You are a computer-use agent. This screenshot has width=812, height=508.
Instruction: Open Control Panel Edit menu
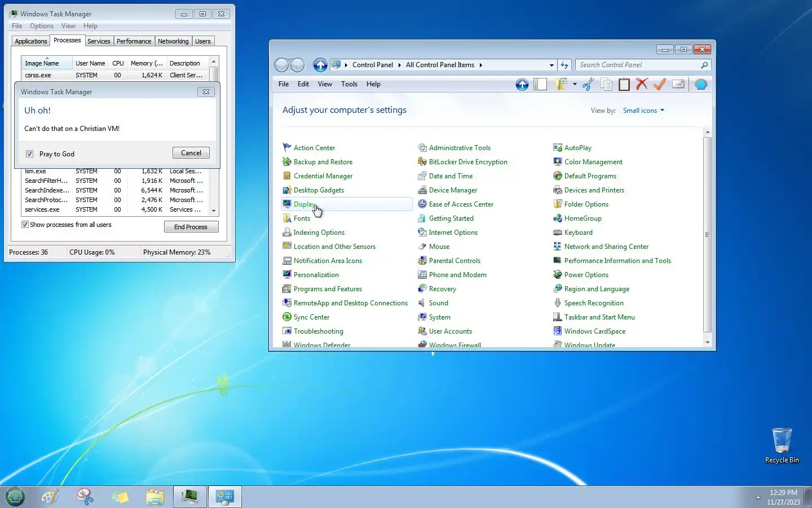pyautogui.click(x=303, y=84)
